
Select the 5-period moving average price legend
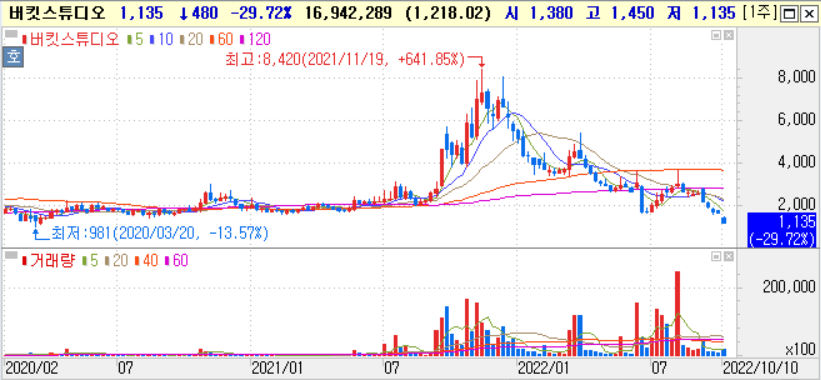pos(136,39)
